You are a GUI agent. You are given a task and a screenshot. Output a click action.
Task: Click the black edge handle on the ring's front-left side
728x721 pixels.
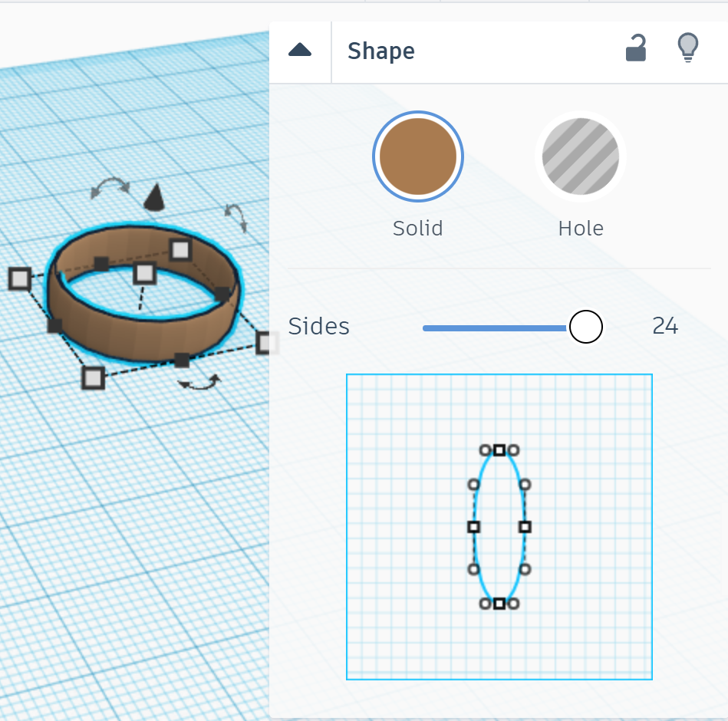[x=54, y=326]
